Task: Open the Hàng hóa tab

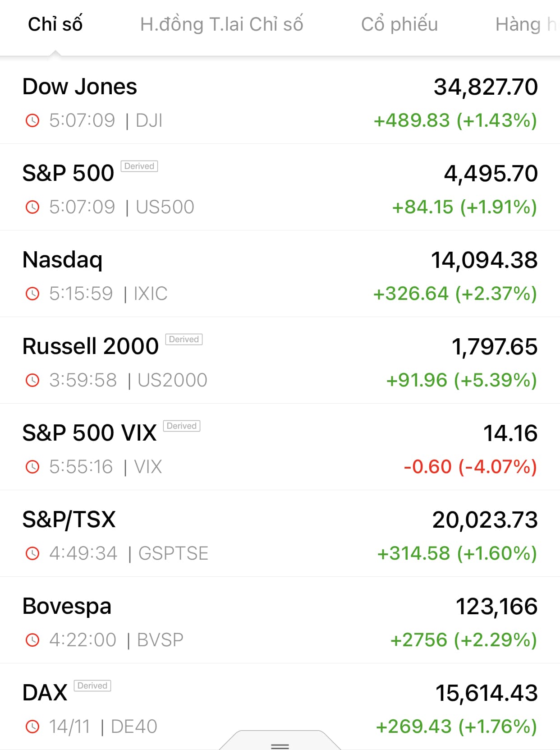Action: [x=525, y=24]
